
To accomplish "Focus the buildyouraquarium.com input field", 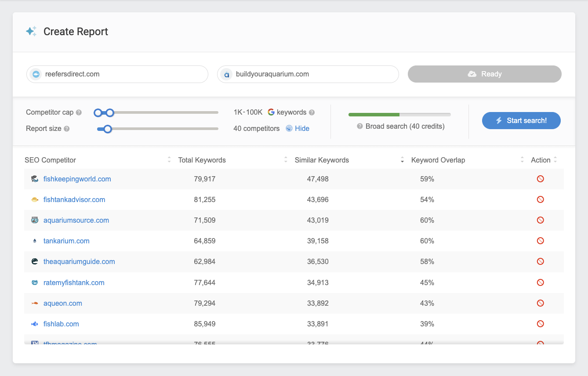I will pos(308,74).
